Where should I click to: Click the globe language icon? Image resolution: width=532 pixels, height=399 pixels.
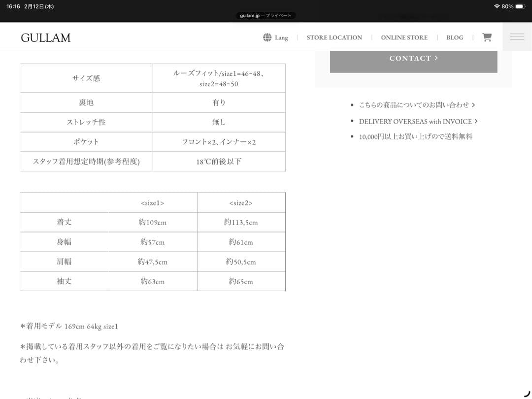coord(267,37)
